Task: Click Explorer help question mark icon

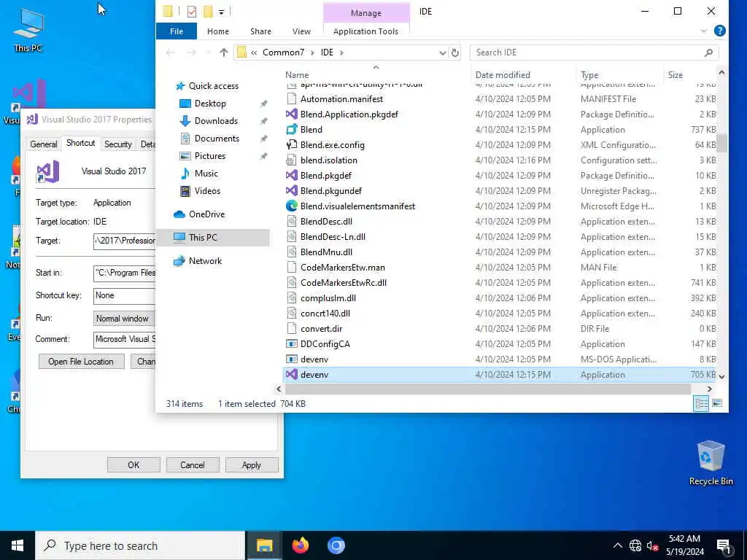Action: (720, 31)
